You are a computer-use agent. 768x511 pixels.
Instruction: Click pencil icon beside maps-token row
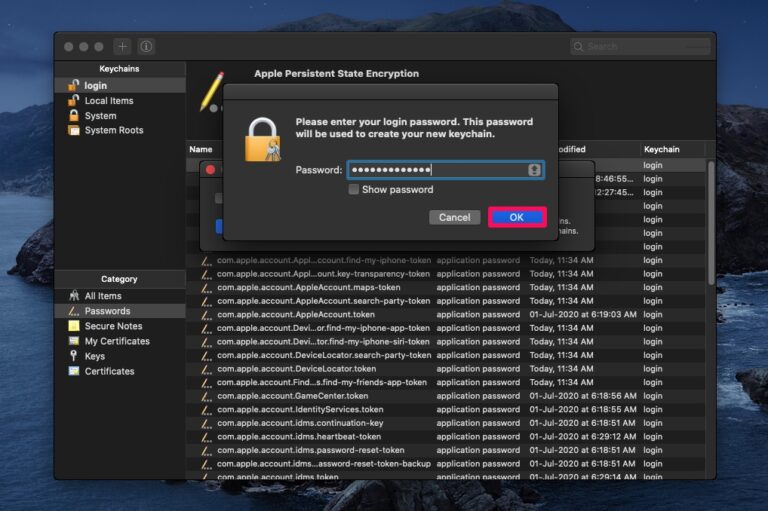coord(207,288)
